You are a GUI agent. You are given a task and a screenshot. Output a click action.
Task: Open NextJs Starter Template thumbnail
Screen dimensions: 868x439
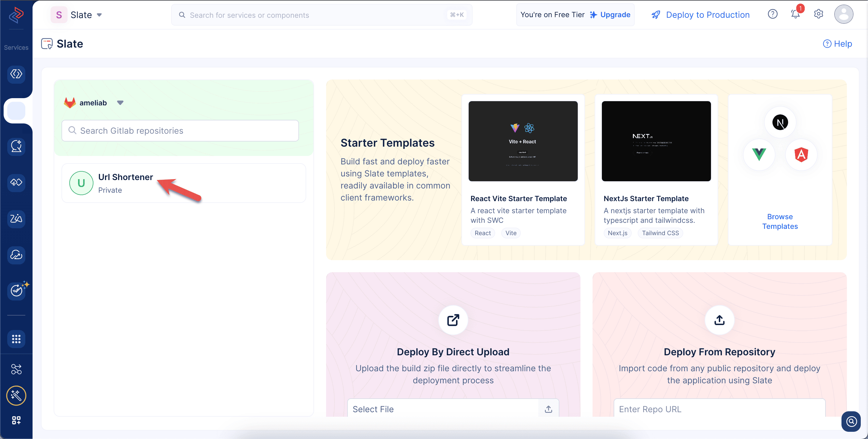click(656, 141)
